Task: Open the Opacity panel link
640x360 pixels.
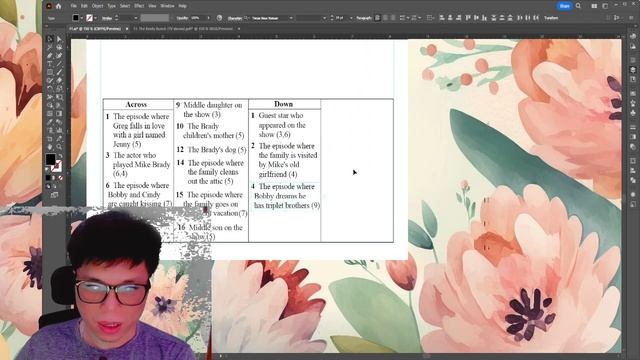Action: (182, 18)
